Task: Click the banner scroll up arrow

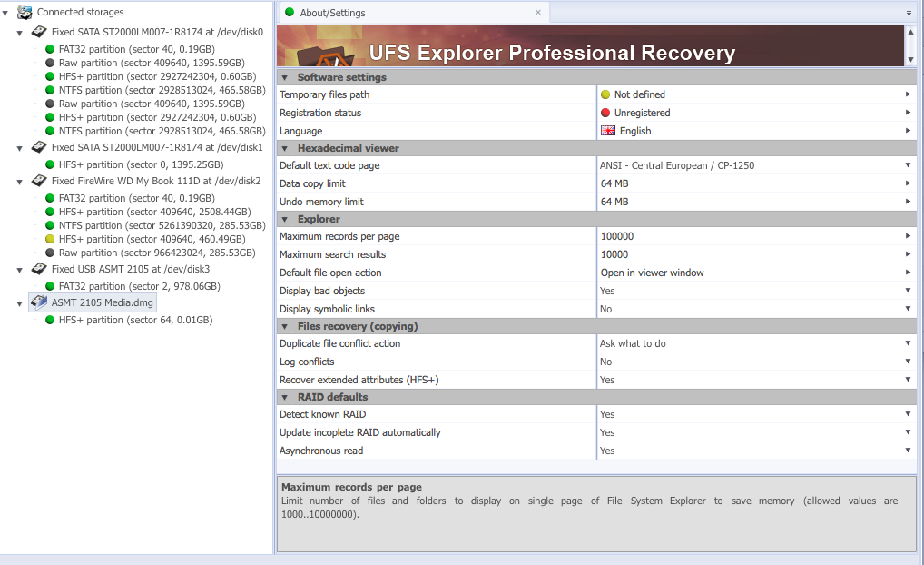Action: 911,32
